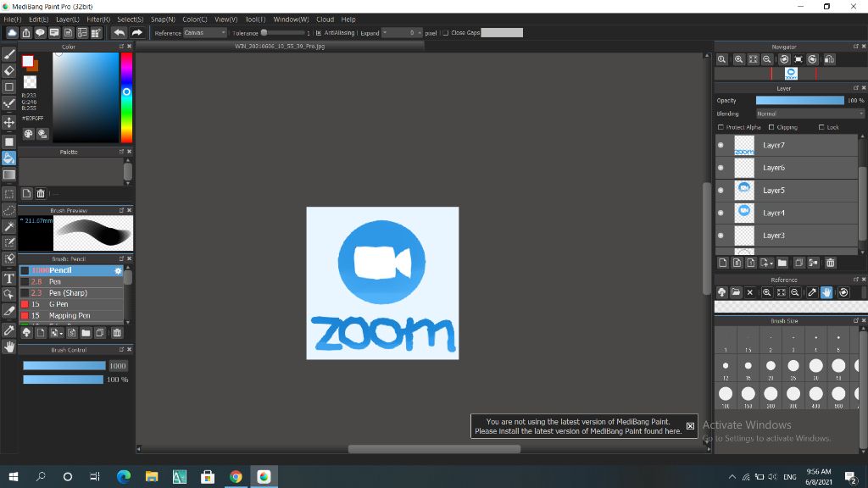Screen dimensions: 868x488
Task: Hide Layer7 visibility dot
Action: 721,146
